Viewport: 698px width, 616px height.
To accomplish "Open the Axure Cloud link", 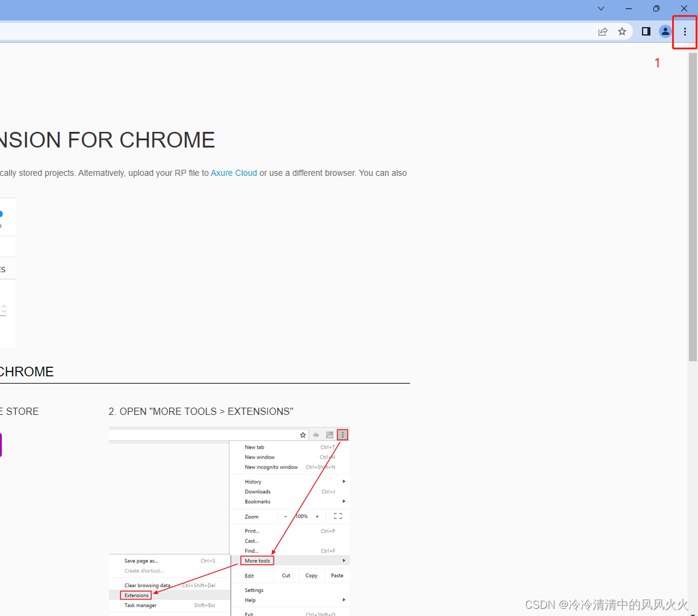I will tap(234, 173).
